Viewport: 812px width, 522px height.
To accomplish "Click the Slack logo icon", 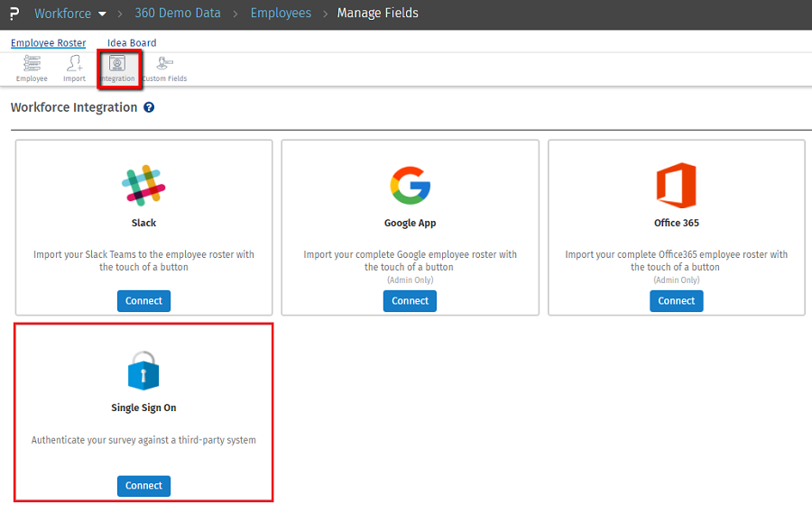I will (143, 187).
